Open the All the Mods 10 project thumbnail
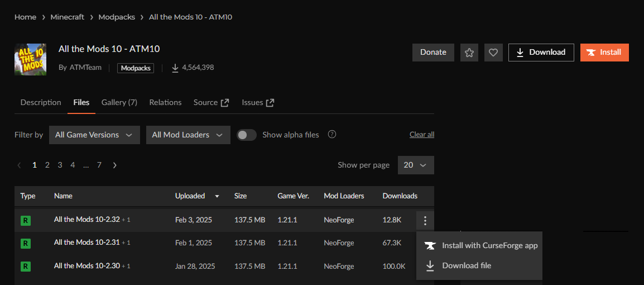The image size is (644, 285). [x=30, y=59]
